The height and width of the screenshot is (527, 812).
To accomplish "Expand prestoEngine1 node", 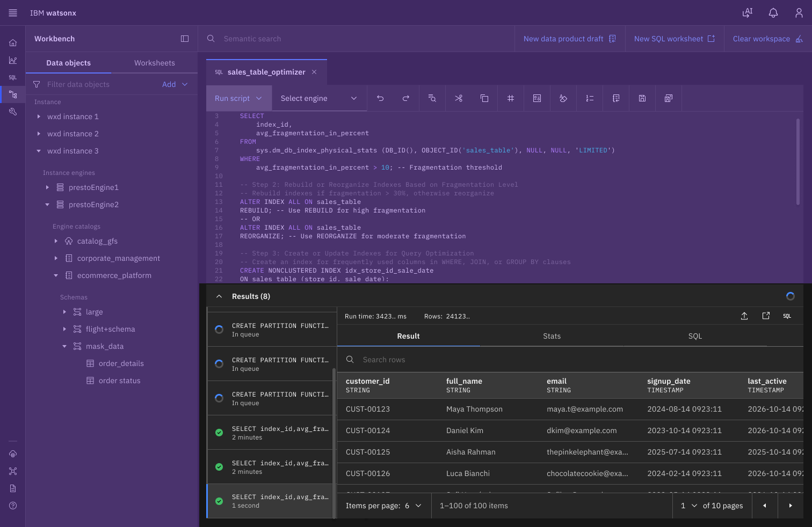I will pyautogui.click(x=47, y=187).
